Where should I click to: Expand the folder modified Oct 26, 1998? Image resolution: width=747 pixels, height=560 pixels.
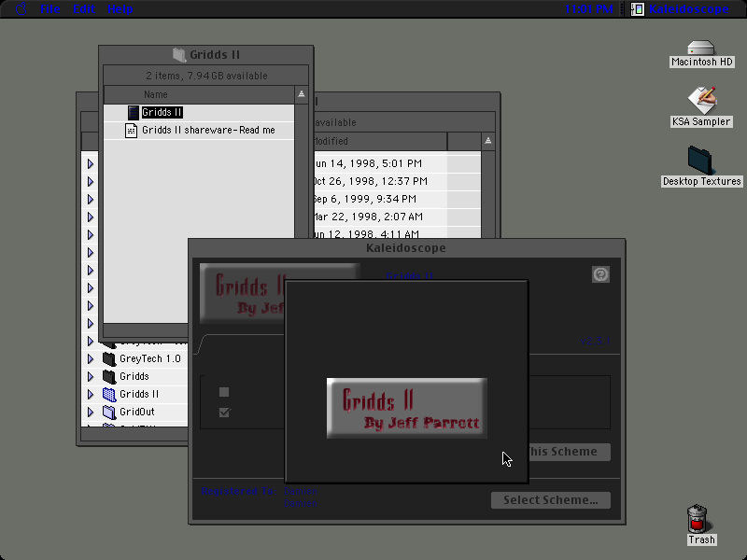tap(91, 181)
